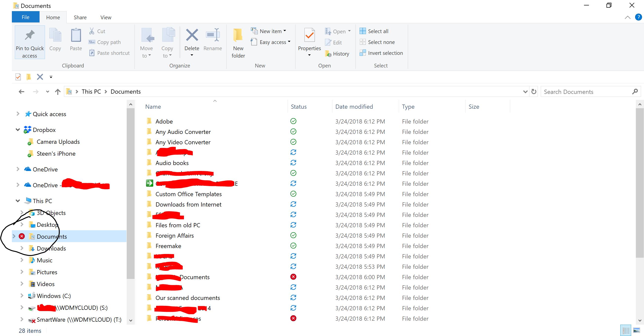Click Select none
The image size is (644, 336).
point(377,42)
